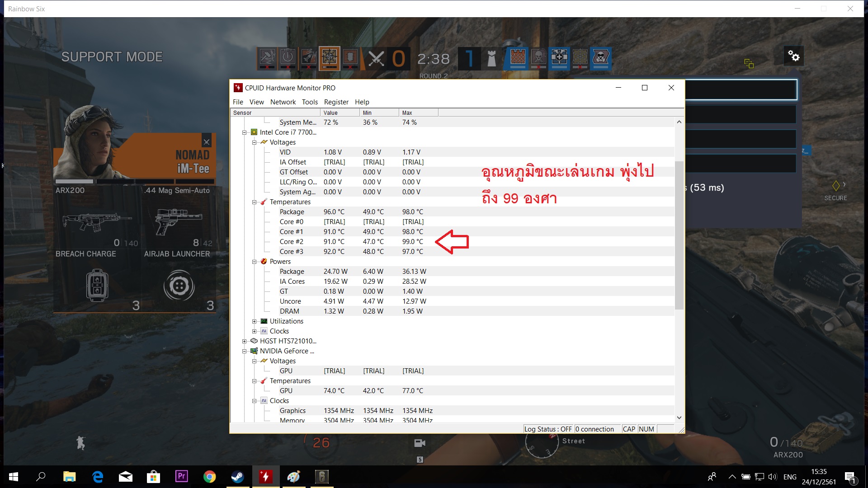Screen dimensions: 868x488
Task: Close the NOMAD operator card
Action: tap(207, 142)
